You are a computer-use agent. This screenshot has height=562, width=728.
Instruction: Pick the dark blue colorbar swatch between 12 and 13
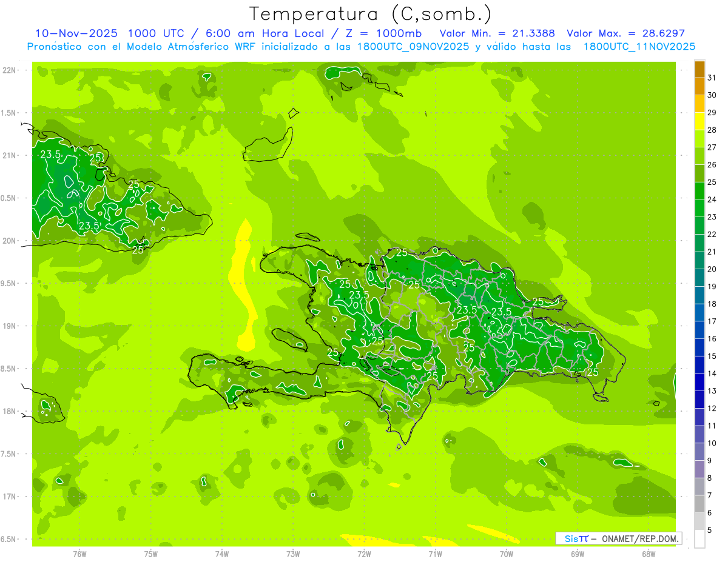(x=699, y=400)
